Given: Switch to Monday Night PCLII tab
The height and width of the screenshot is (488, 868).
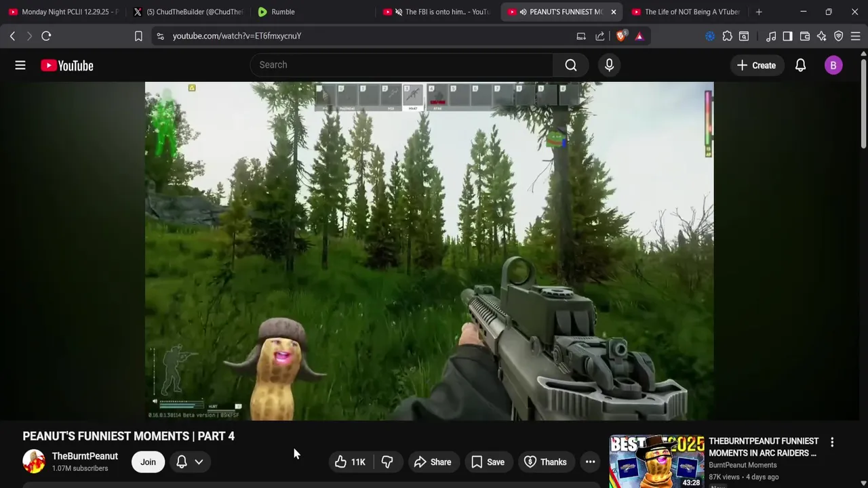Looking at the screenshot, I should [x=63, y=12].
